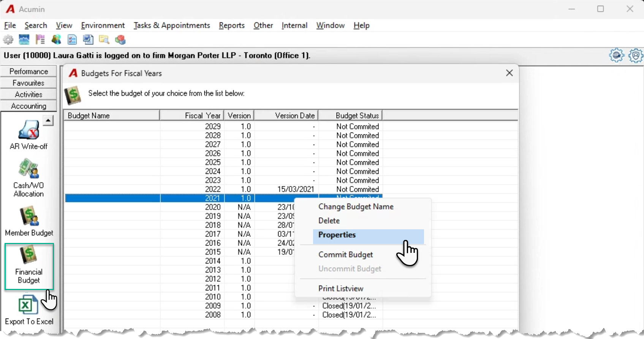Open the AR Write-off sidebar icon
Screen dimensions: 644x339
pos(29,135)
